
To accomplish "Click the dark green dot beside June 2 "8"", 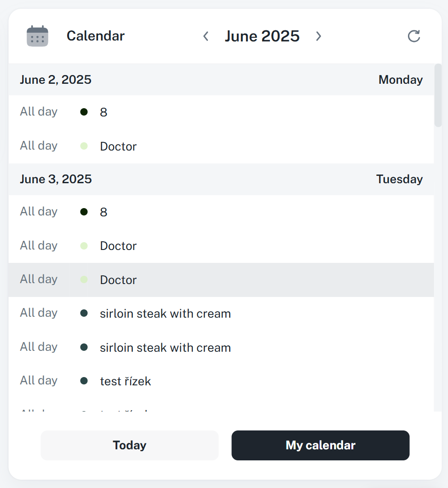I will 84,111.
